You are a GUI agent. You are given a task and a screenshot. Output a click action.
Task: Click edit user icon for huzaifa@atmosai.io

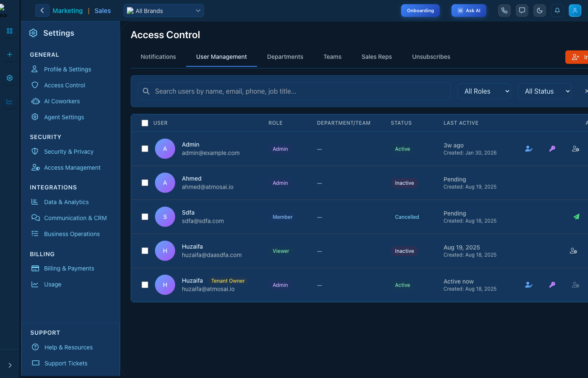pos(529,285)
